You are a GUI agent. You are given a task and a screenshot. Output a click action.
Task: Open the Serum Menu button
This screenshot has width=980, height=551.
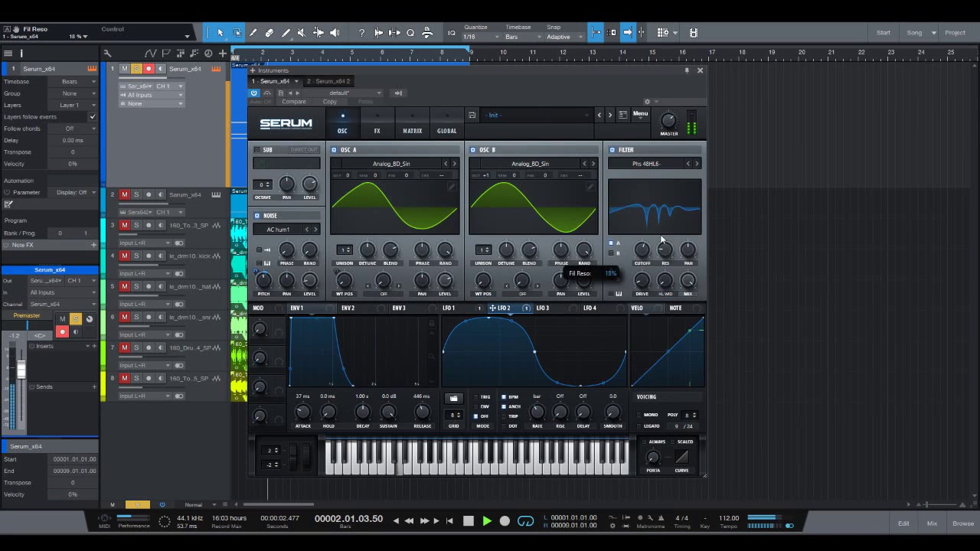tap(640, 115)
